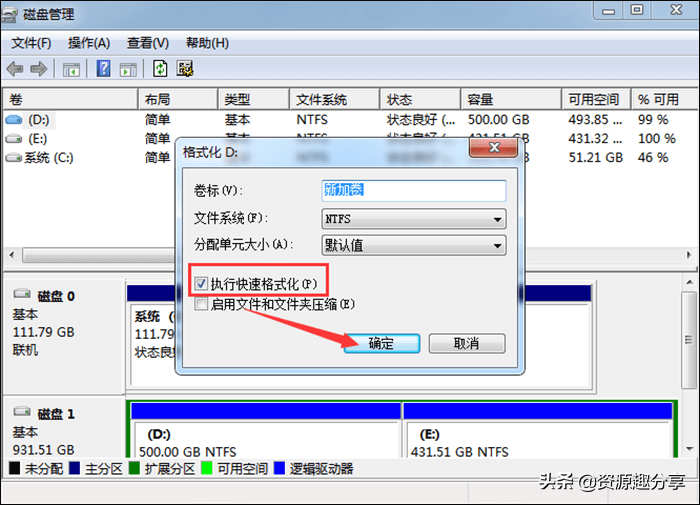Open the 帮助(H) menu

pos(207,43)
